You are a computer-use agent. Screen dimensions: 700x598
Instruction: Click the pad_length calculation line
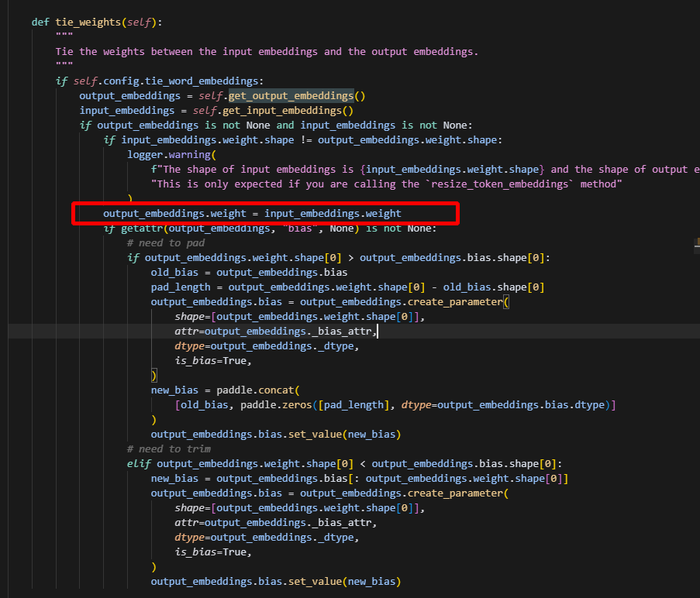click(x=347, y=287)
